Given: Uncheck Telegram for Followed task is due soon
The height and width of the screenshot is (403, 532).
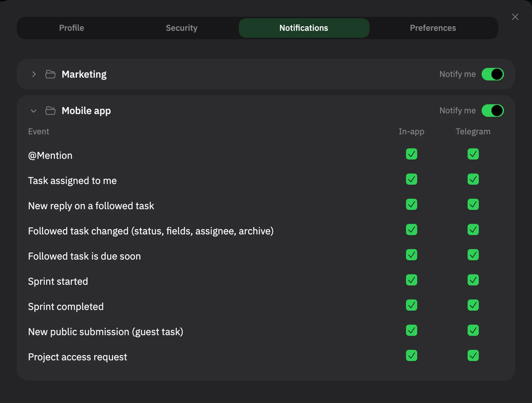Looking at the screenshot, I should coord(473,255).
